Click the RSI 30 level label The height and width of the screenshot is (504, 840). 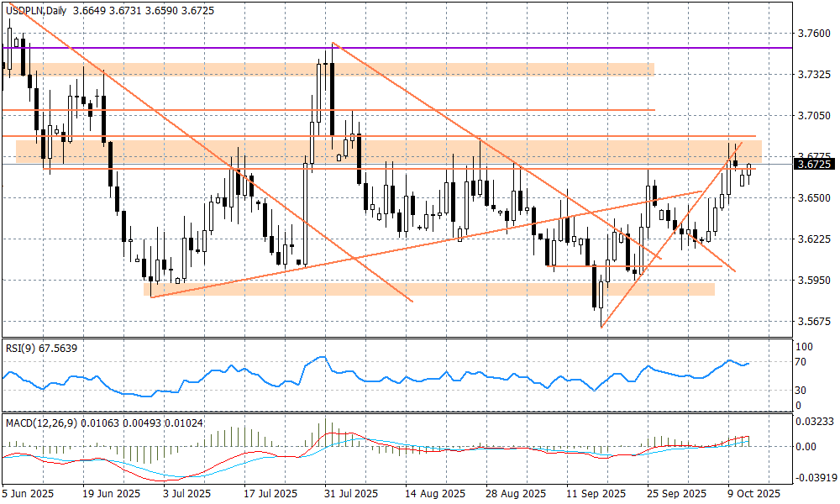[801, 391]
